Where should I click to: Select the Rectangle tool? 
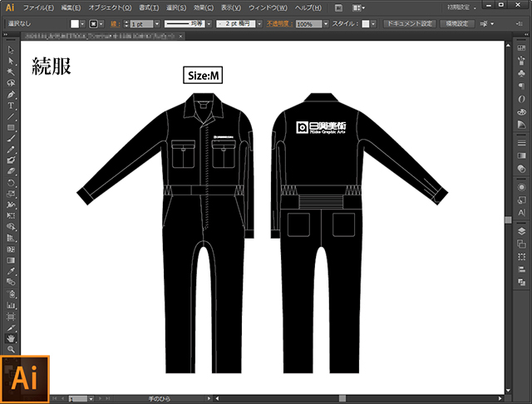tap(11, 127)
